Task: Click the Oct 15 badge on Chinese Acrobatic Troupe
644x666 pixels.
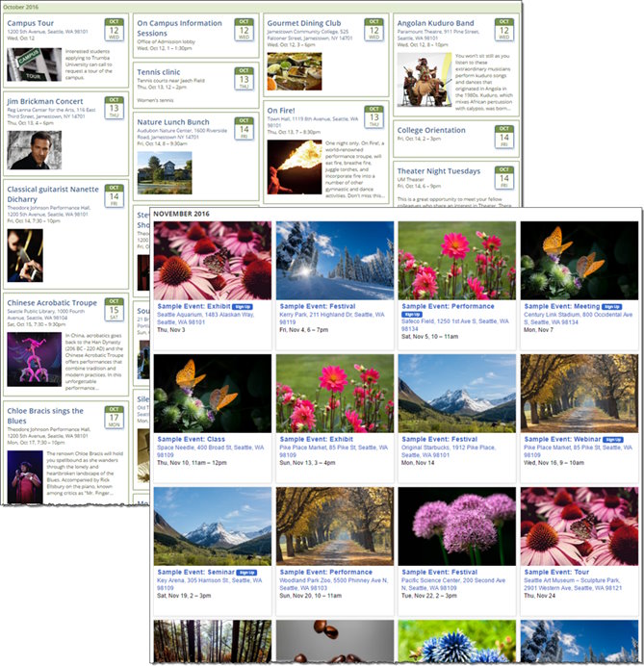Action: [x=114, y=309]
